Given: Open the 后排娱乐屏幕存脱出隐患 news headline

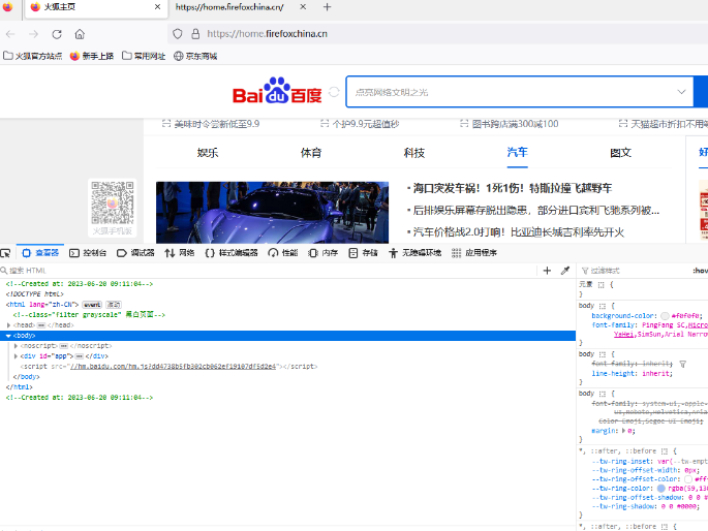Looking at the screenshot, I should tap(536, 210).
